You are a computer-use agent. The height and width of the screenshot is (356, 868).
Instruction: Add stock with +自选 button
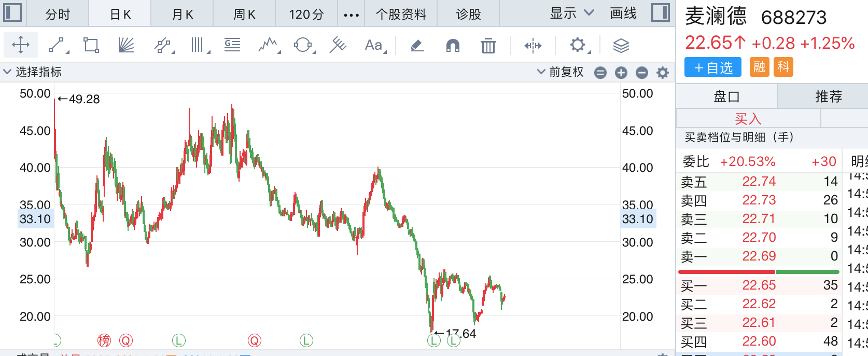pyautogui.click(x=712, y=67)
